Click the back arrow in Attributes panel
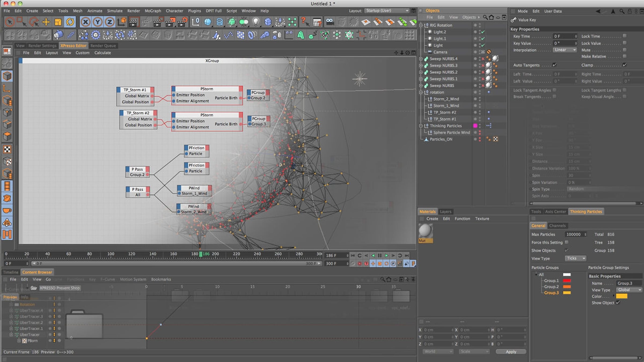The width and height of the screenshot is (644, 362). point(598,11)
